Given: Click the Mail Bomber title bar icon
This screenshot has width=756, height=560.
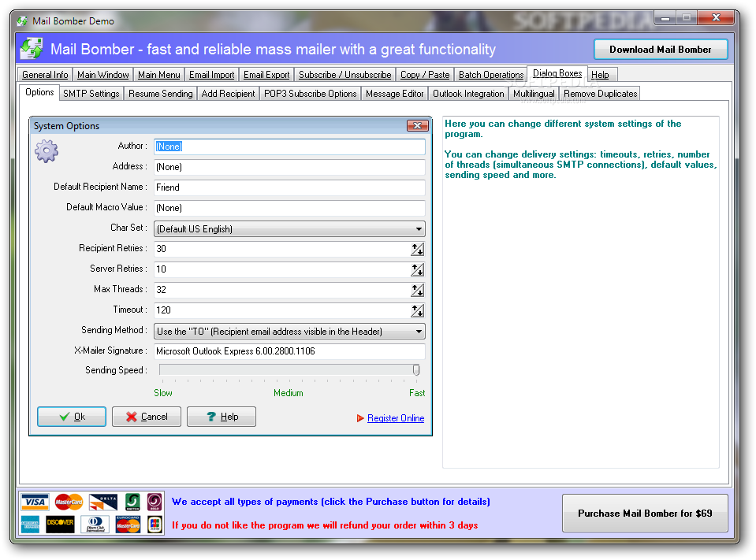Looking at the screenshot, I should click(22, 21).
